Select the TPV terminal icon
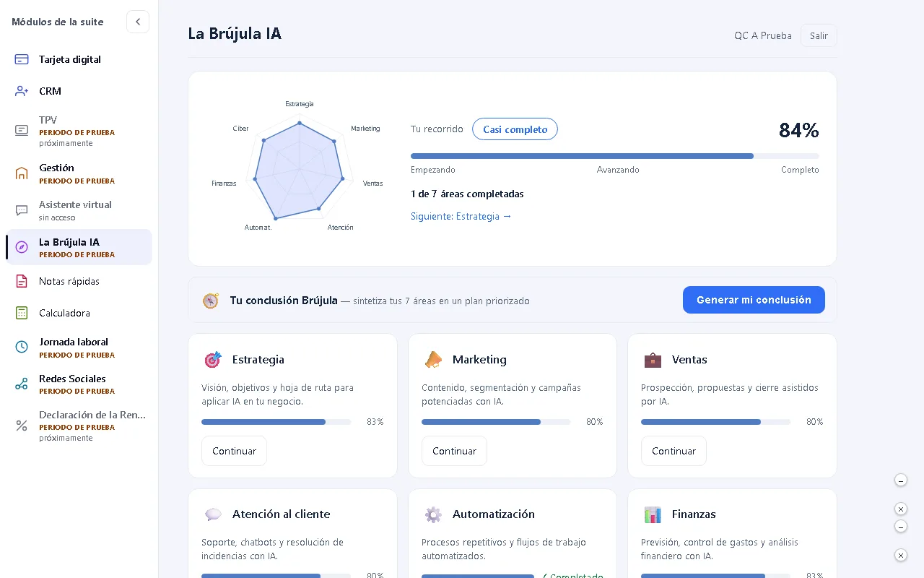The width and height of the screenshot is (924, 578). 22,130
